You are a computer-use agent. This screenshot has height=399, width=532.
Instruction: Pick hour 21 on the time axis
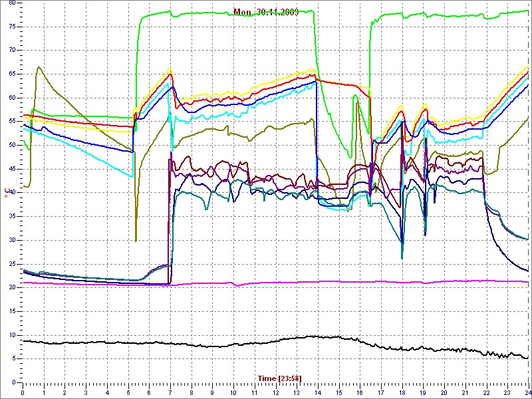(x=465, y=391)
